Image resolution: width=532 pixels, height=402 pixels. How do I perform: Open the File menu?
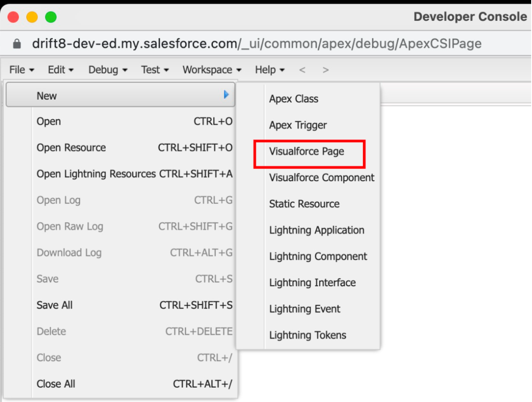22,70
